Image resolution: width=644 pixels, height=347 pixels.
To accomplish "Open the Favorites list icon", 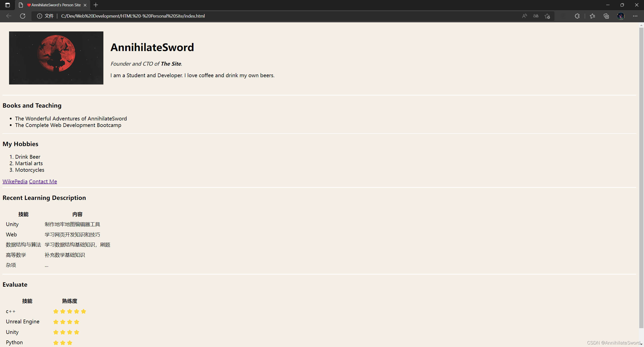I will coord(592,16).
